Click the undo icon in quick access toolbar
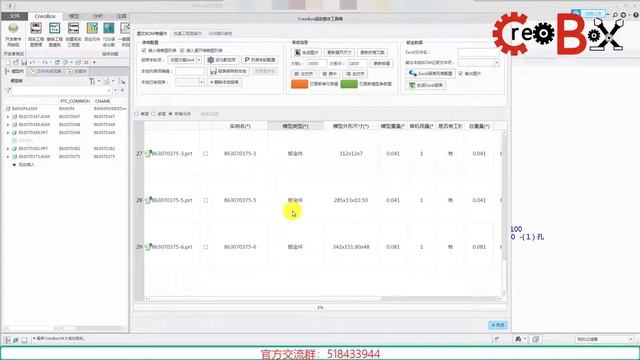This screenshot has width=640, height=360. coord(33,62)
